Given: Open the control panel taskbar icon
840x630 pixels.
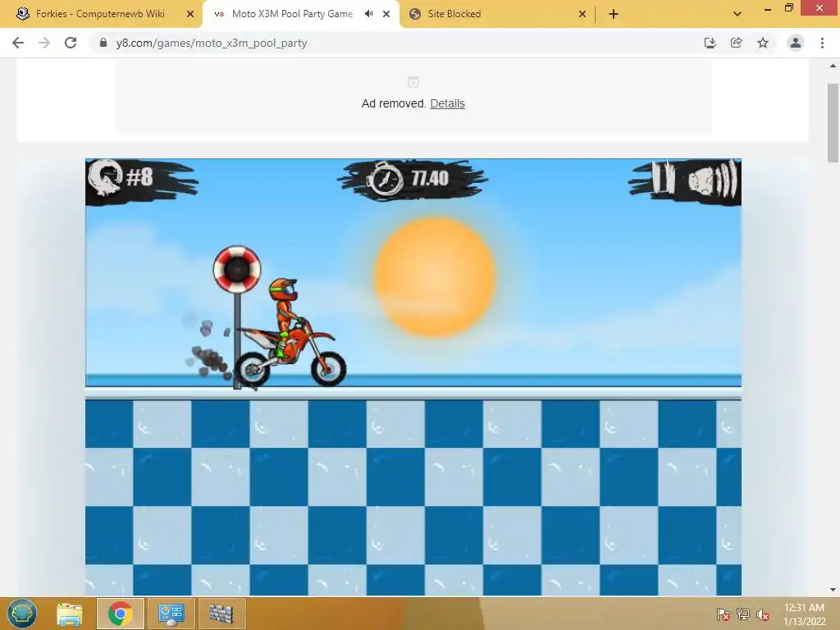Looking at the screenshot, I should point(171,614).
